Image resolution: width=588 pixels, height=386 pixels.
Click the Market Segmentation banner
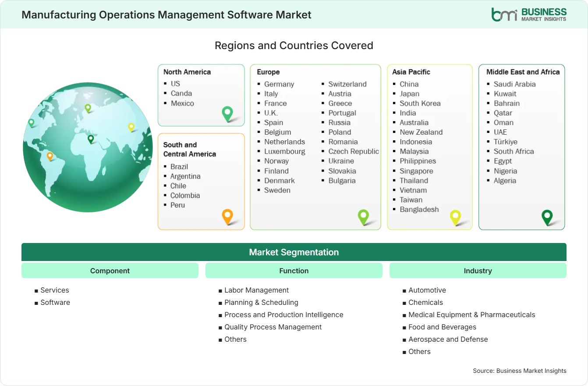[x=294, y=252]
